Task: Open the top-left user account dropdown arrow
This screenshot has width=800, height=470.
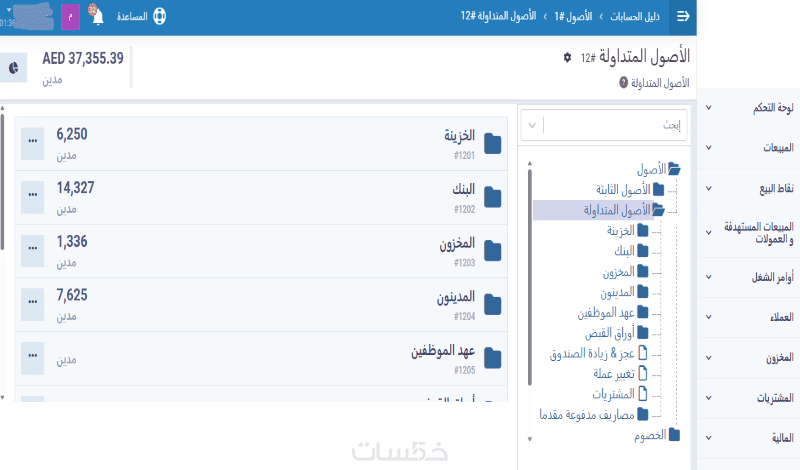Action: pyautogui.click(x=9, y=10)
